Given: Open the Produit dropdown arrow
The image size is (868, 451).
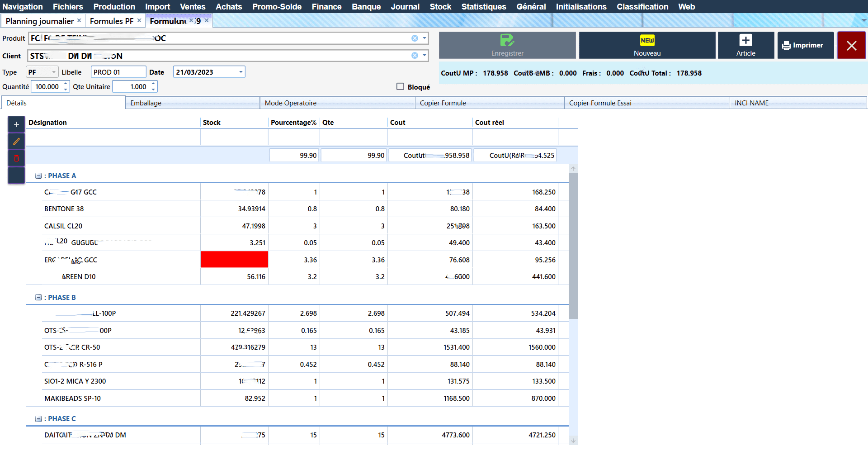Looking at the screenshot, I should click(425, 38).
